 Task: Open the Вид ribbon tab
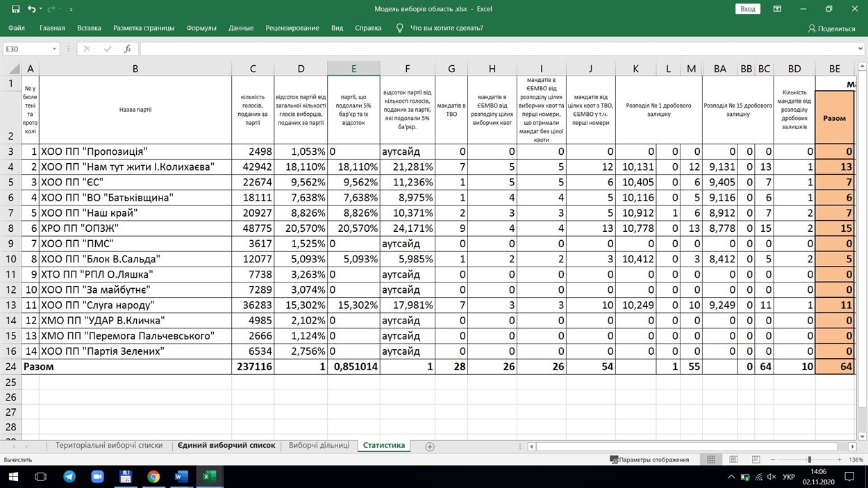(x=337, y=28)
